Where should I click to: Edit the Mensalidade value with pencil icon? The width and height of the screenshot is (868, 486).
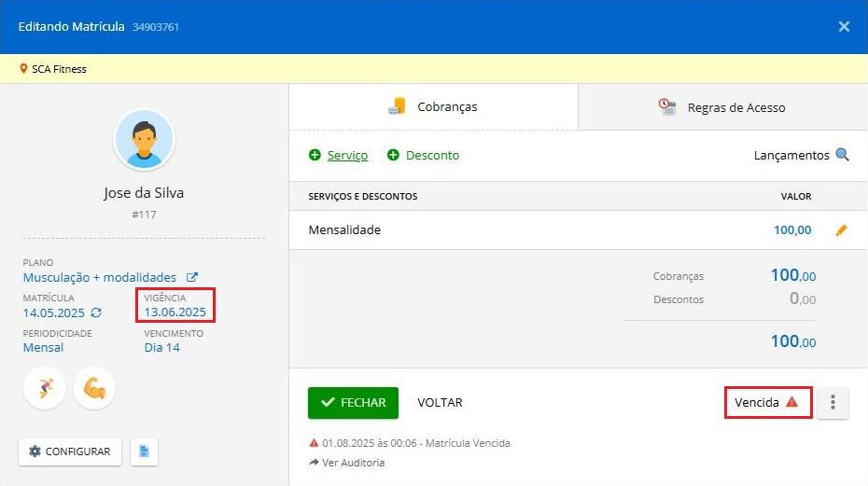pos(842,230)
